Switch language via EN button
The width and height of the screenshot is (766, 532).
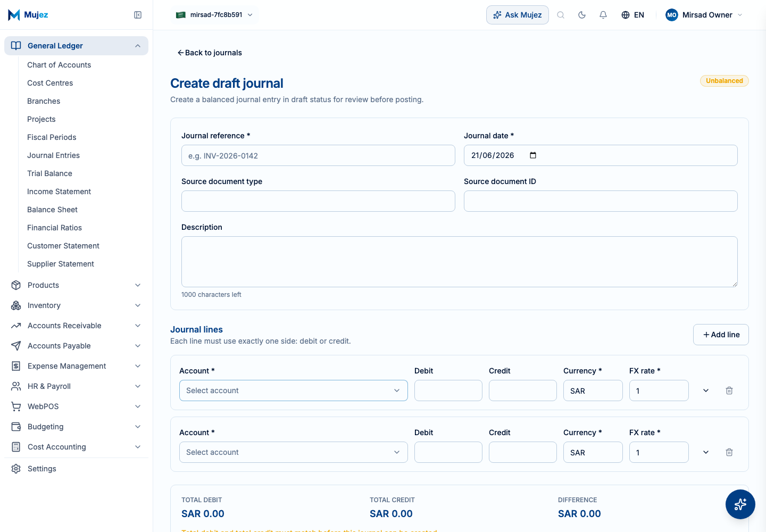[x=632, y=15]
